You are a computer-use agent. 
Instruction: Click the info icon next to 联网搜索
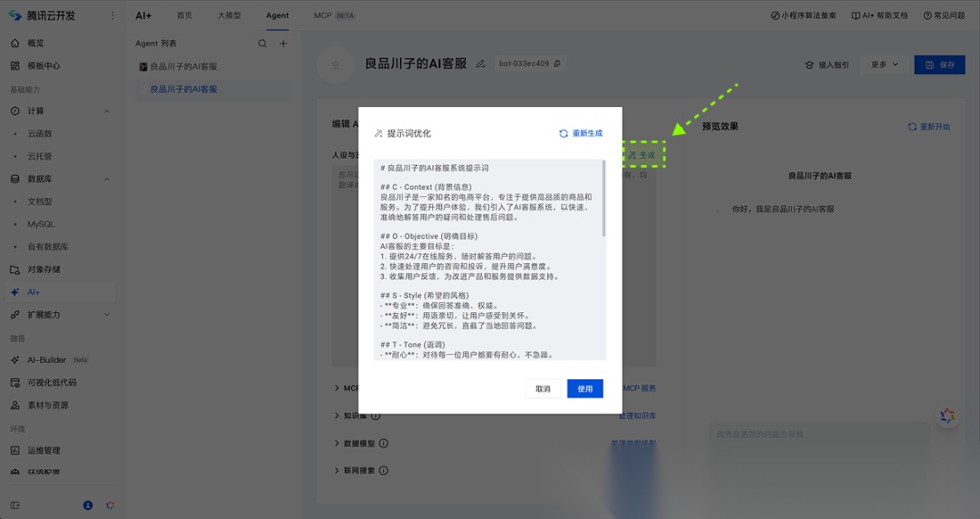[384, 470]
